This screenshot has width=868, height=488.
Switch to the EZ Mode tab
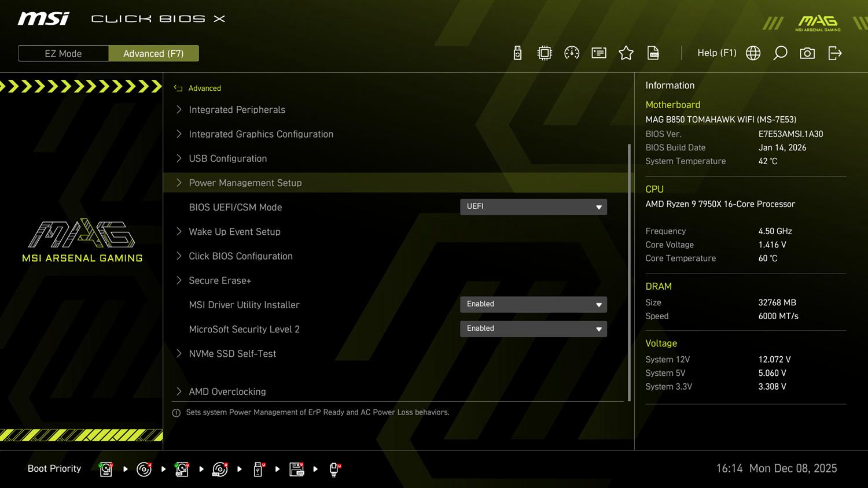(63, 53)
